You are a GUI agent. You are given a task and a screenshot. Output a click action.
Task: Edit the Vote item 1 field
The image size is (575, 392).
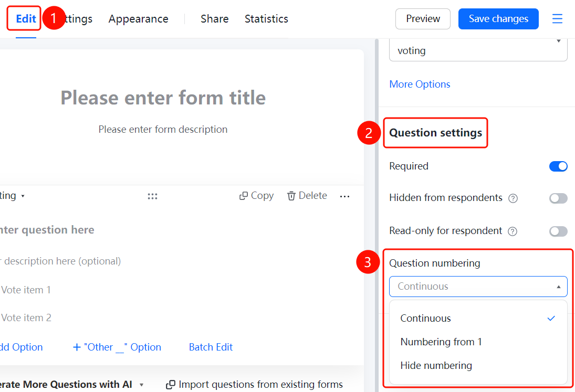tap(26, 290)
